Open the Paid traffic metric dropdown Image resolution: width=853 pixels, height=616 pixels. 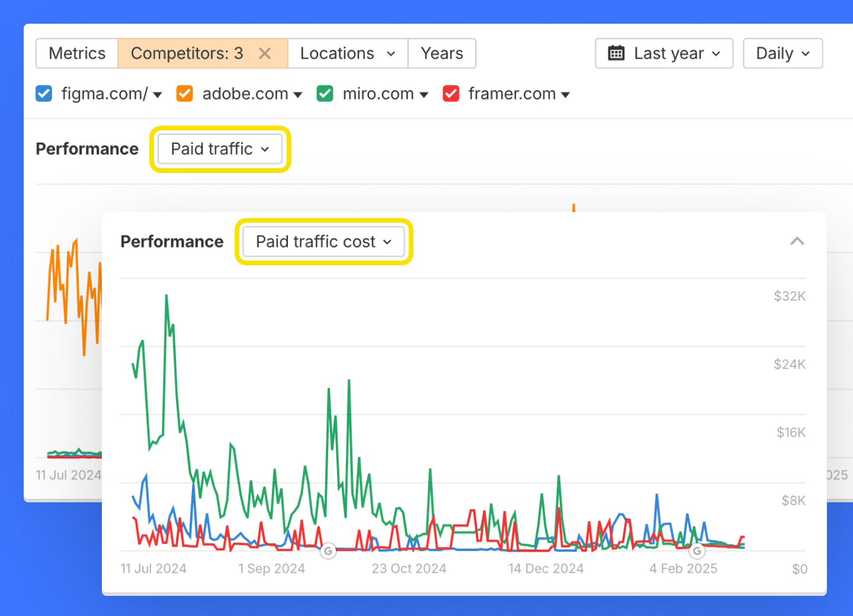point(219,149)
